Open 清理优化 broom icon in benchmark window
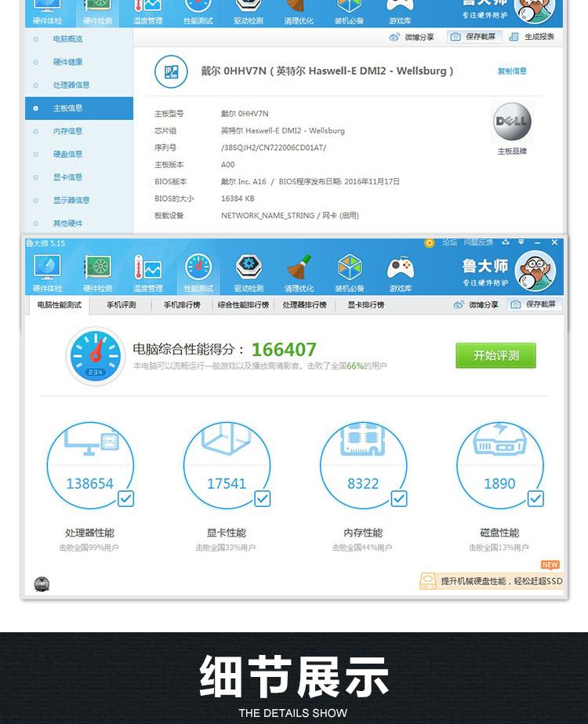Viewport: 588px width, 724px height. click(x=299, y=273)
